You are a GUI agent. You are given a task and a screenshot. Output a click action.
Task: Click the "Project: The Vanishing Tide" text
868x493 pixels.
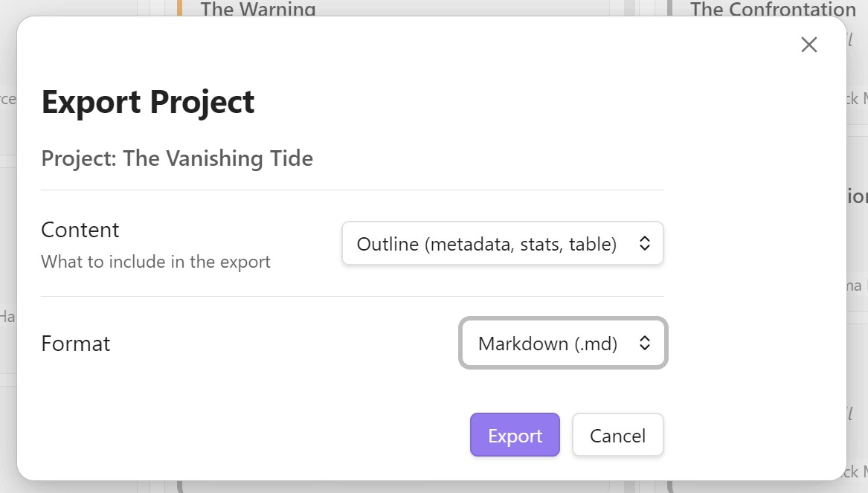pos(177,158)
